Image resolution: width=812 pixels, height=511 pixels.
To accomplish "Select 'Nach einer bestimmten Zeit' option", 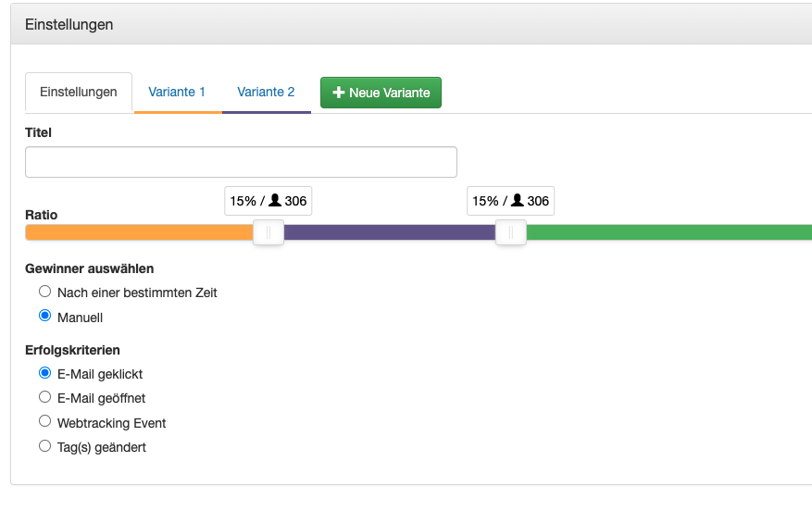I will (x=45, y=292).
